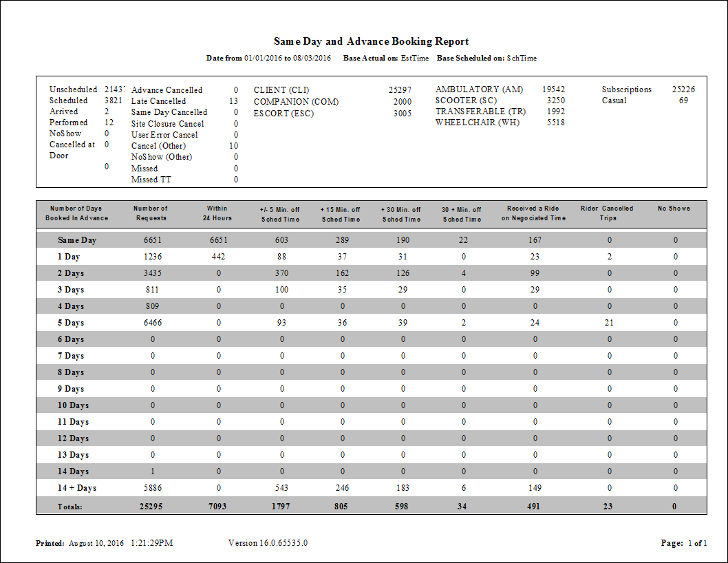Click the Same Day row label

coord(77,240)
